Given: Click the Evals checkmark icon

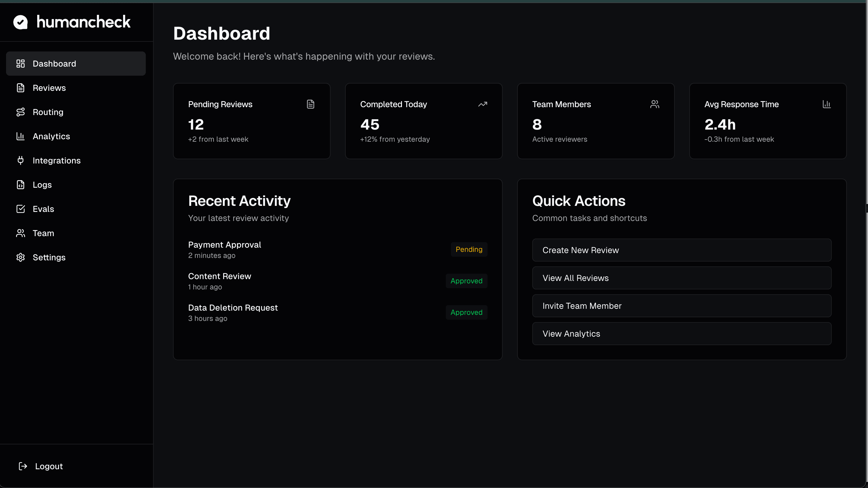Looking at the screenshot, I should click(x=21, y=209).
